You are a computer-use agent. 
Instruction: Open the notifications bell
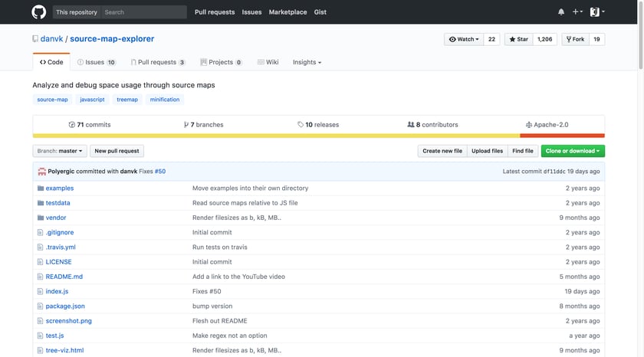[x=561, y=12]
